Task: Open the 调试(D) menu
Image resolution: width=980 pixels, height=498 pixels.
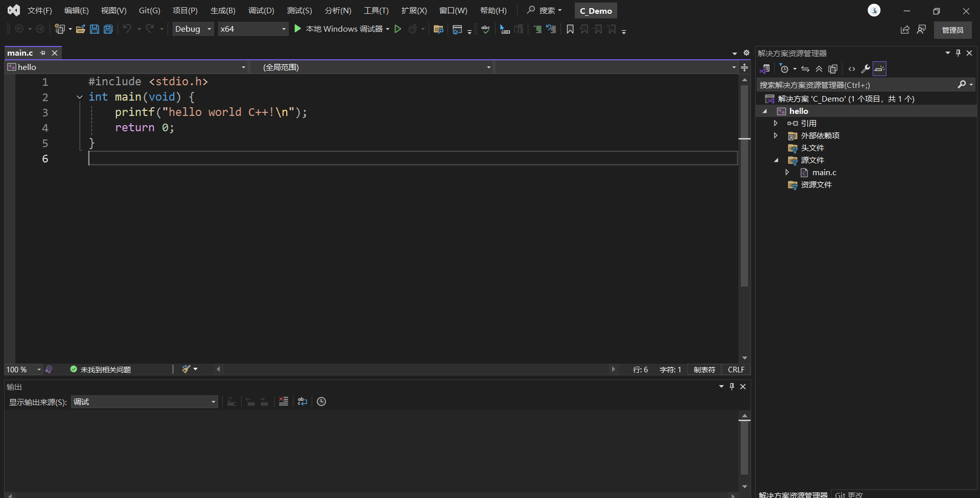Action: coord(261,11)
